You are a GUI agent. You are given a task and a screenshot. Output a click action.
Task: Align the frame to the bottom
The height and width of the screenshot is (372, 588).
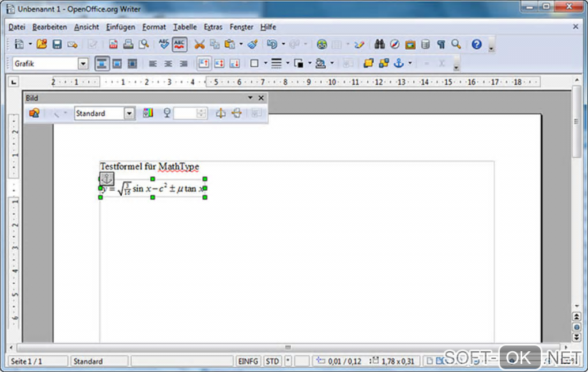235,64
